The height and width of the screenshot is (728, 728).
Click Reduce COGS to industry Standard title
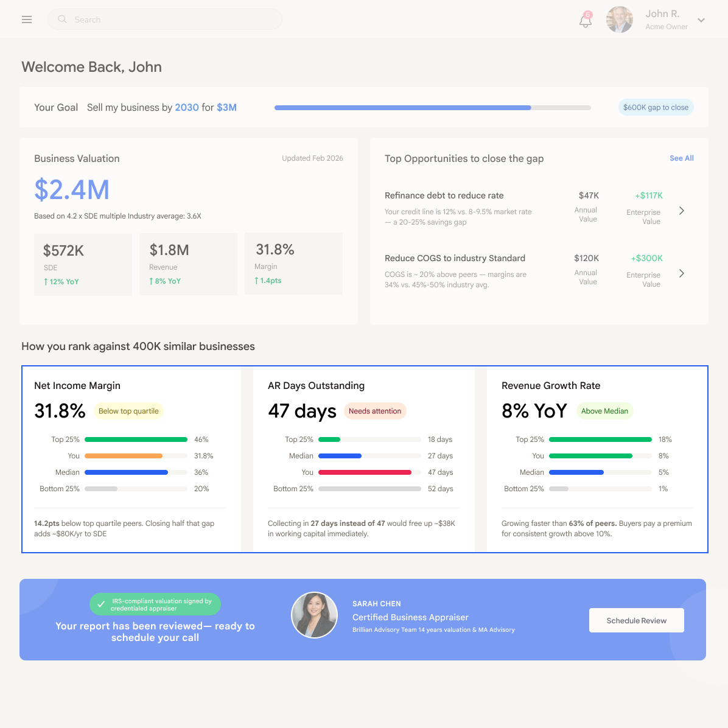click(455, 258)
